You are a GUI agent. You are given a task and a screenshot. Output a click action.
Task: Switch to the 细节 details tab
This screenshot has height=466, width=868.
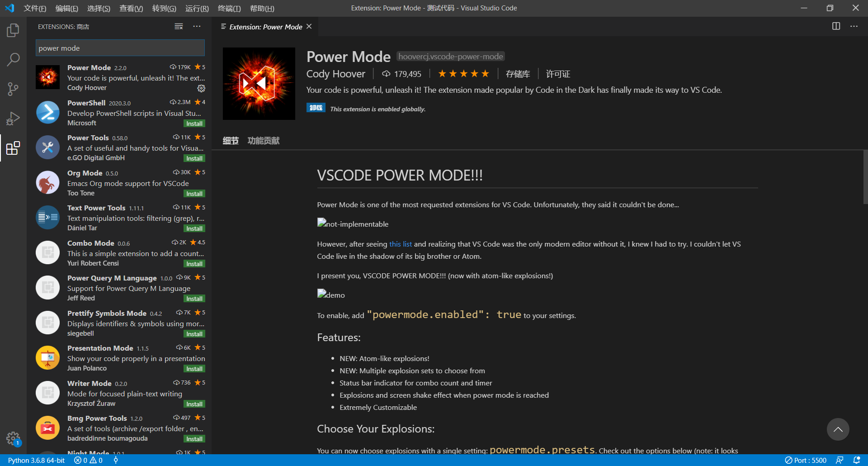pos(231,141)
